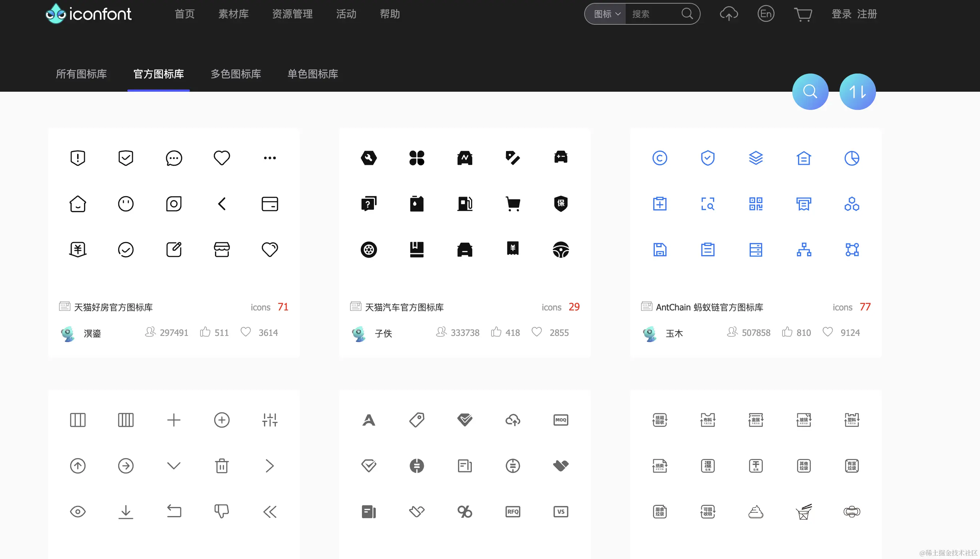This screenshot has height=559, width=980.
Task: Select the copyright C icon in AntChain library
Action: (x=660, y=158)
